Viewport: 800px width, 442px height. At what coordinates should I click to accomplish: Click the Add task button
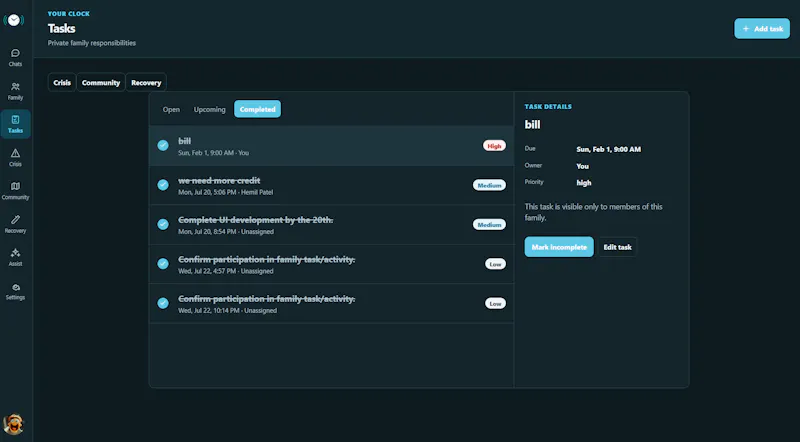point(762,29)
